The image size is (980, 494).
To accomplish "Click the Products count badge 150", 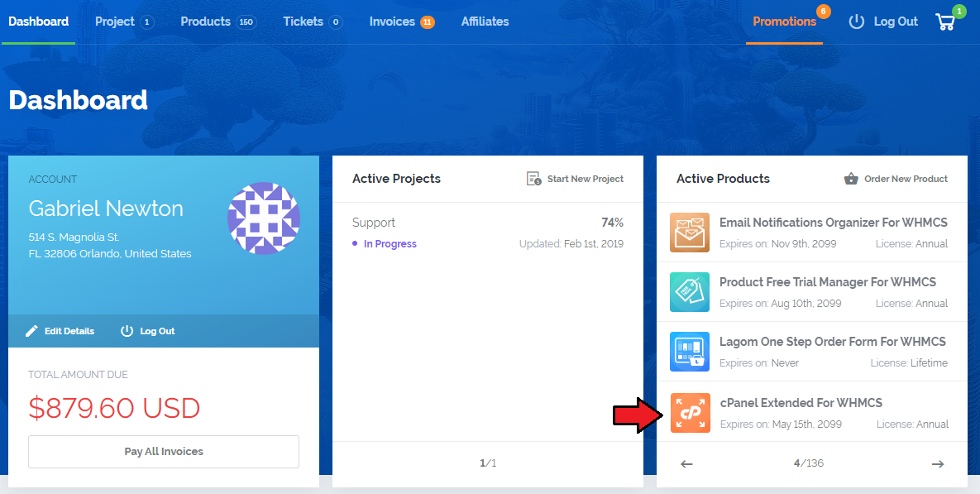I will (246, 22).
